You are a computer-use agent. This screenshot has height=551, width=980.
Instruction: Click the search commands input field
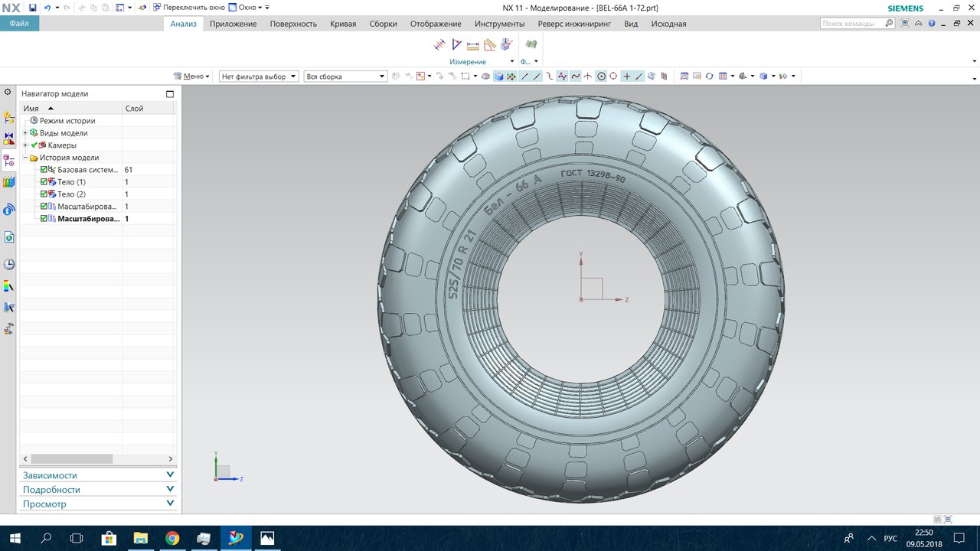click(857, 24)
